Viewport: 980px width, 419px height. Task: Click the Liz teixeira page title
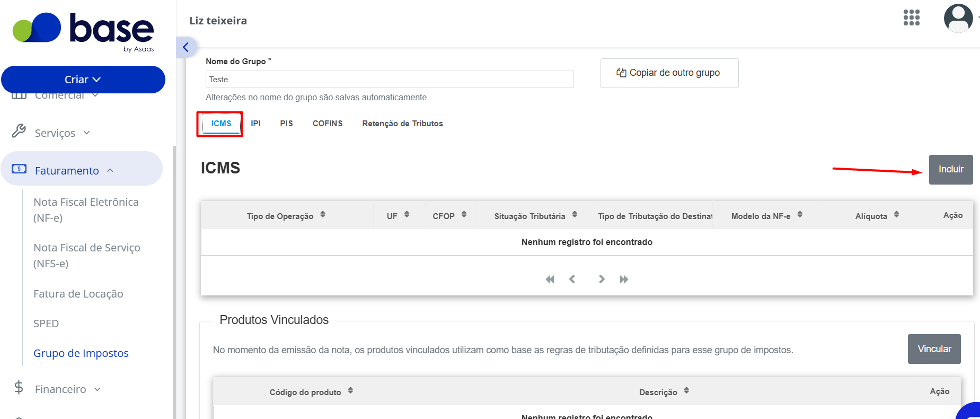(x=218, y=21)
